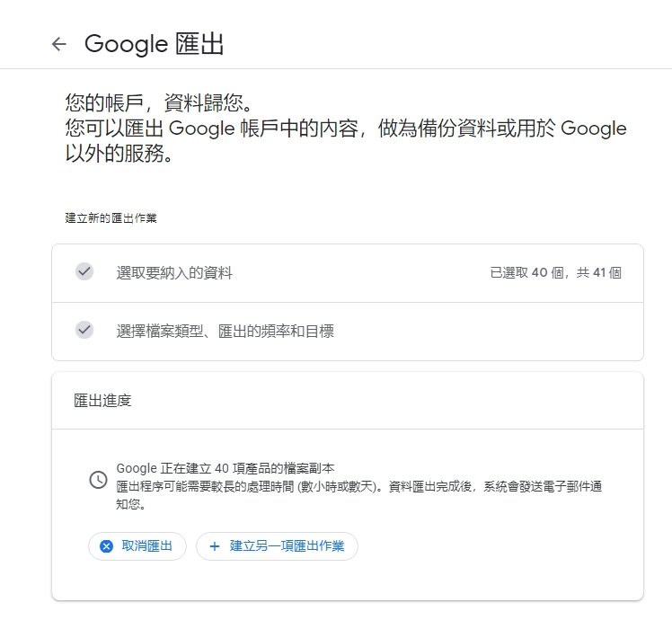Click the Google 匯出 page title
The image size is (672, 629).
[x=154, y=44]
